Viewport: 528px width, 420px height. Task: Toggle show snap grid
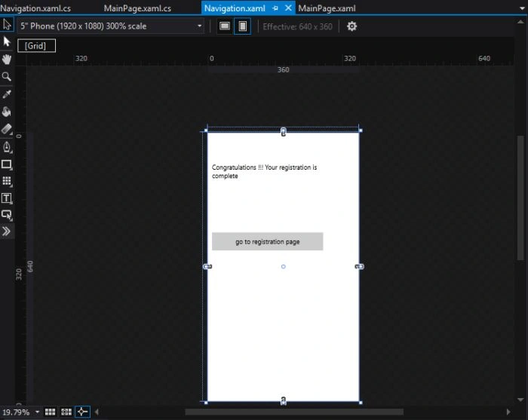coord(51,412)
